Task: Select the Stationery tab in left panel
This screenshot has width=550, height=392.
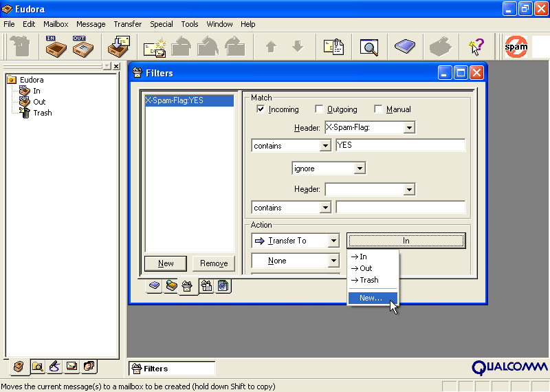Action: [x=72, y=367]
